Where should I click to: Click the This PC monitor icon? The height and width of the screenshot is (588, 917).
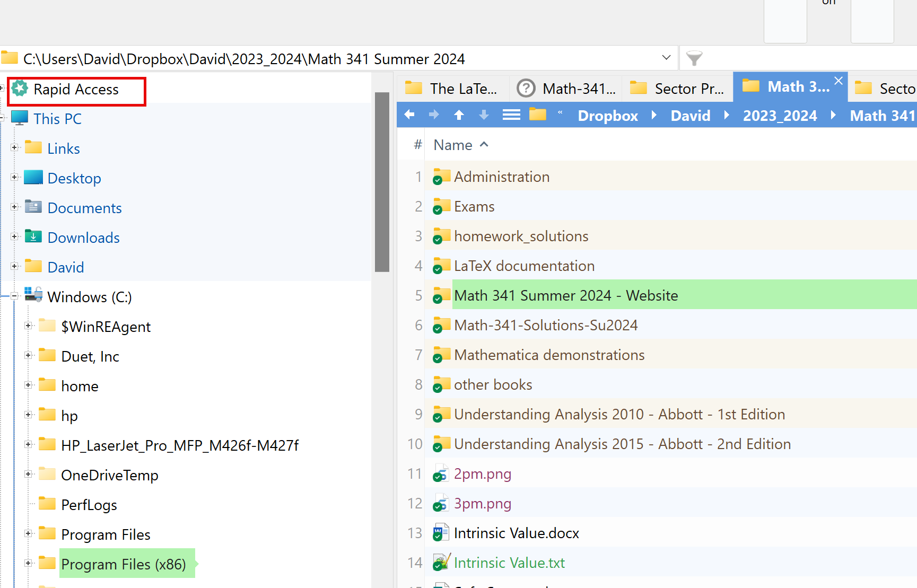(20, 118)
